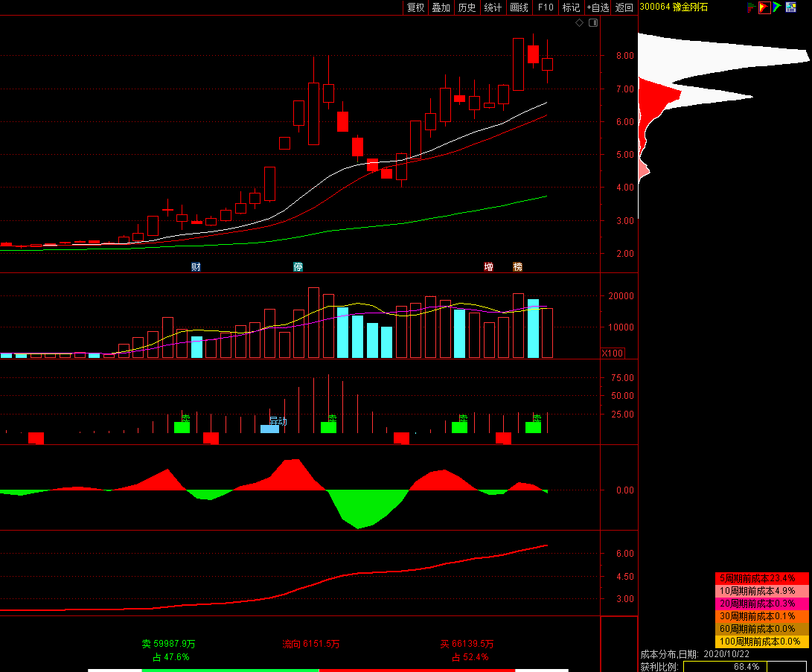The height and width of the screenshot is (672, 812).
Task: Open the blue panel icon at top right
Action: [x=791, y=7]
